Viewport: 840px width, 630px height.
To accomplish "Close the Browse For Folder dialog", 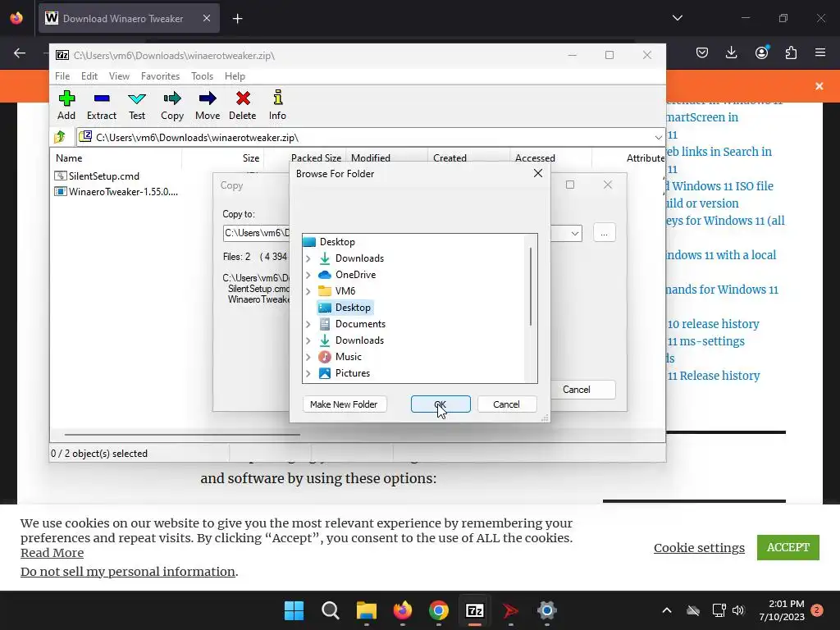I will tap(538, 173).
